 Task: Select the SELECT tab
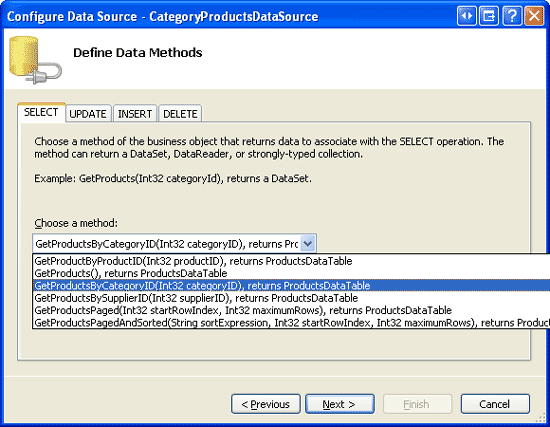point(41,112)
